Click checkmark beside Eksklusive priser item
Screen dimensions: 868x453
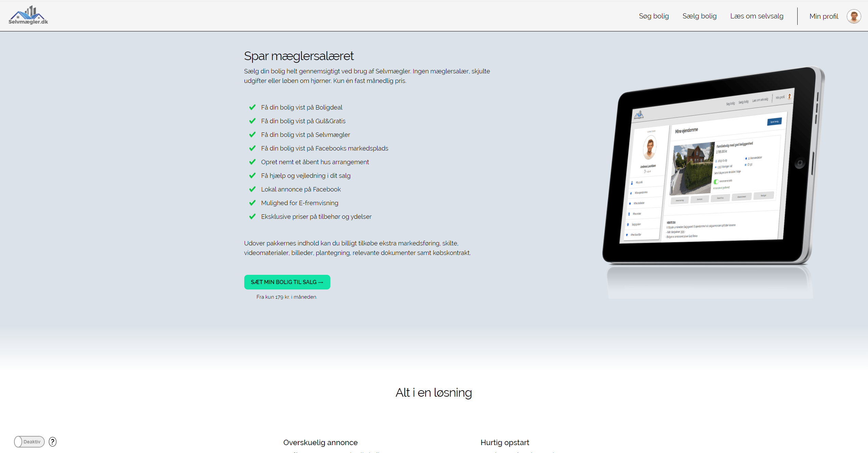coord(252,216)
